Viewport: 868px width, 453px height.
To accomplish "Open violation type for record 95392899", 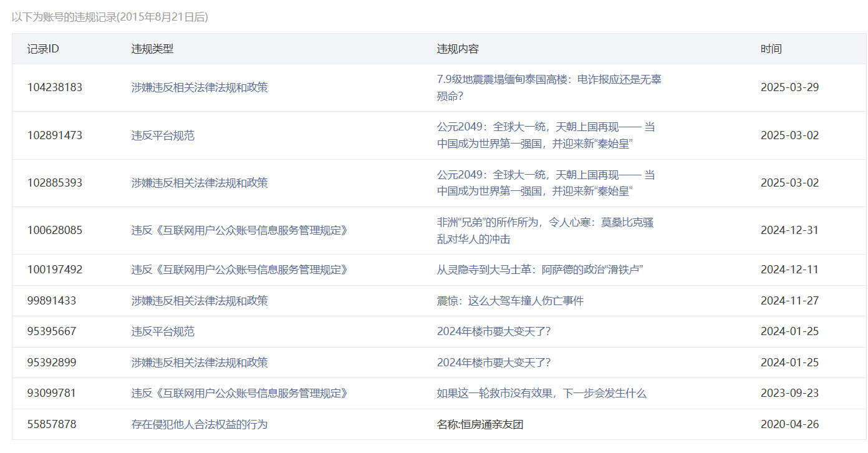I will tap(200, 363).
